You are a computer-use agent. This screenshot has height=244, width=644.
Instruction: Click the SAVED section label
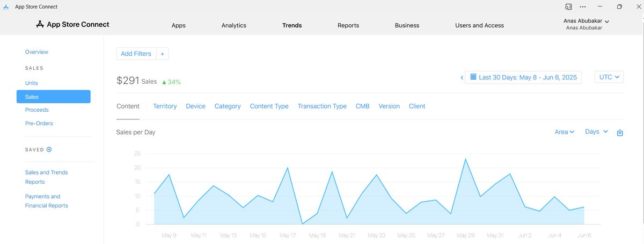click(x=34, y=150)
